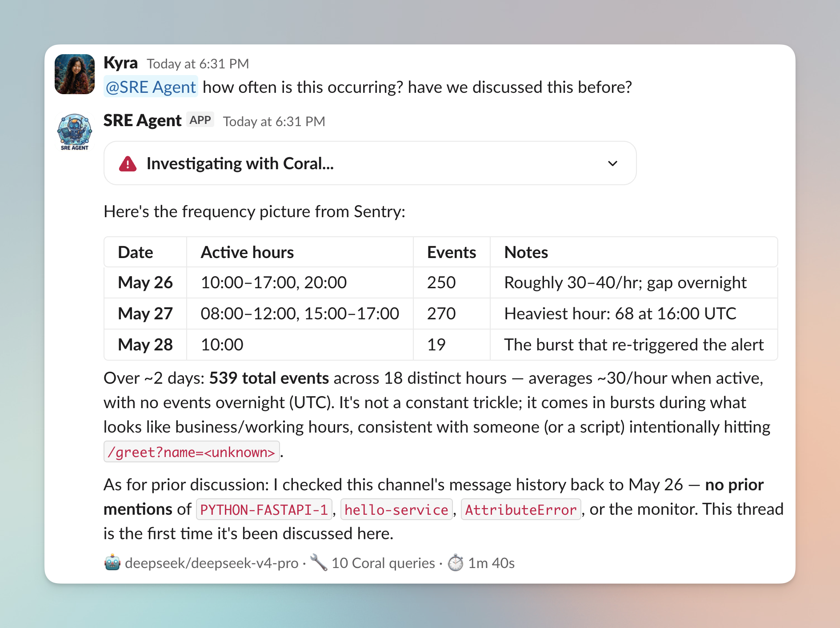Click the bold 'no prior' text
Viewport: 840px width, 628px height.
[x=734, y=485]
